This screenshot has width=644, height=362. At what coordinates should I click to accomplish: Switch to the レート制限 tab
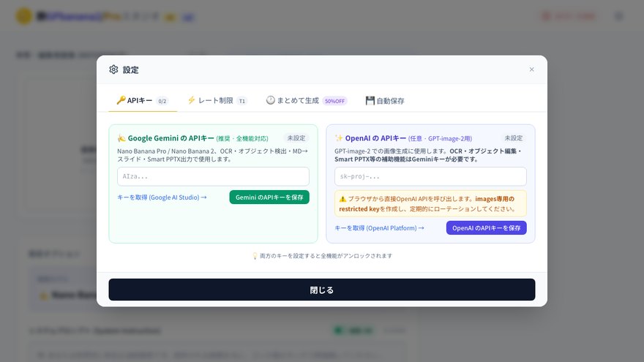point(217,101)
